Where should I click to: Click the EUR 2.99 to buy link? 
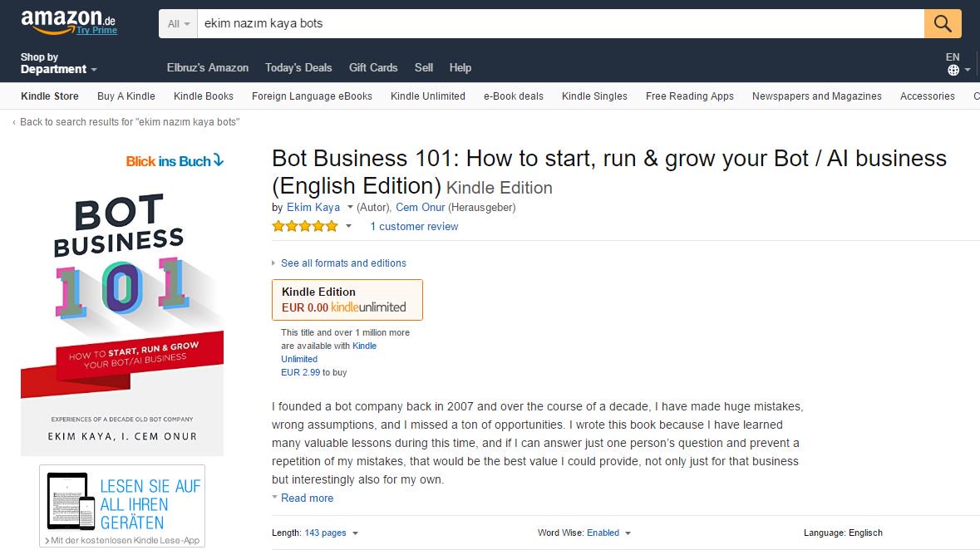pos(313,372)
